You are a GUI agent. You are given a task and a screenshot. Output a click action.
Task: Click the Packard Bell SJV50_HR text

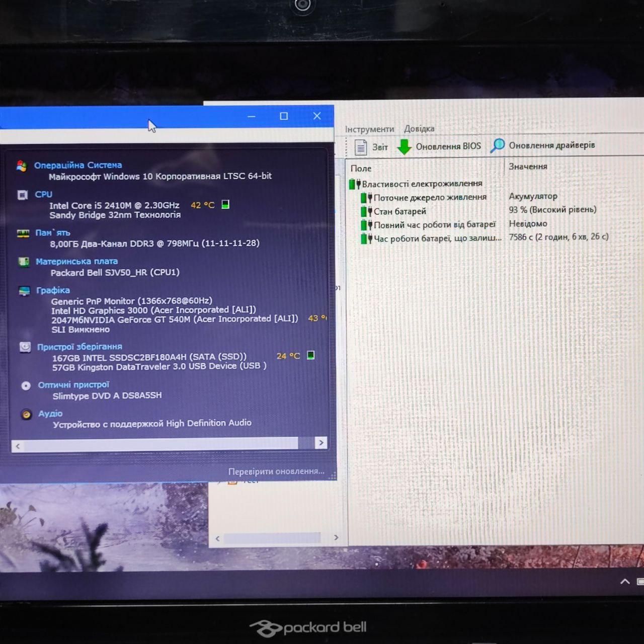pyautogui.click(x=115, y=272)
